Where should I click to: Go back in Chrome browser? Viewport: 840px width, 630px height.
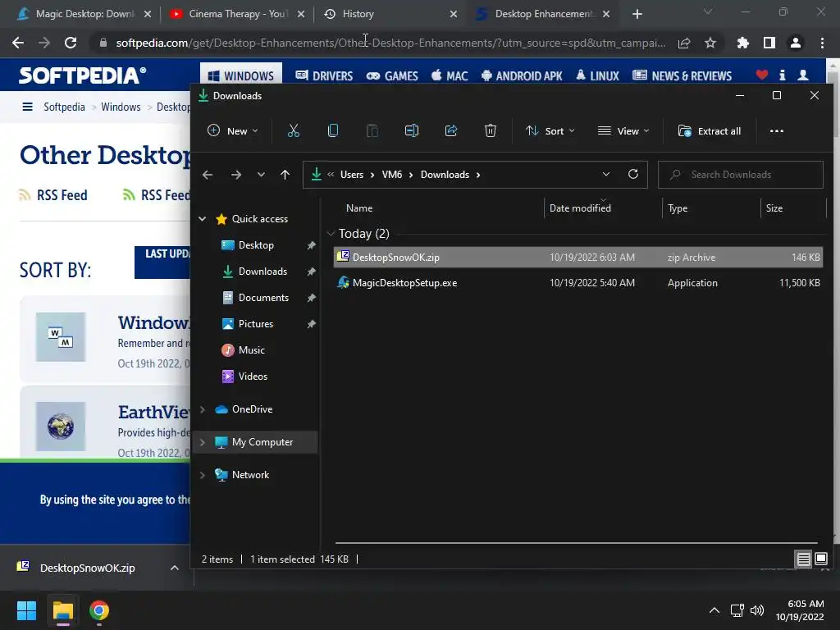18,43
